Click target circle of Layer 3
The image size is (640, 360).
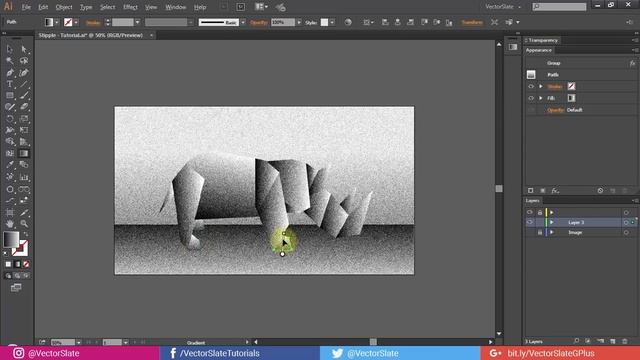(x=626, y=222)
